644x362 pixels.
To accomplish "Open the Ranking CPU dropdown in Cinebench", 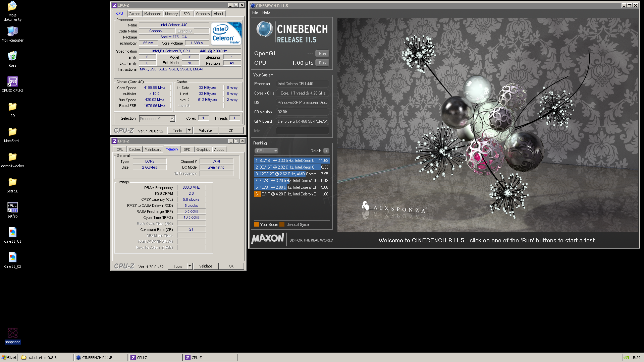I will tap(267, 151).
